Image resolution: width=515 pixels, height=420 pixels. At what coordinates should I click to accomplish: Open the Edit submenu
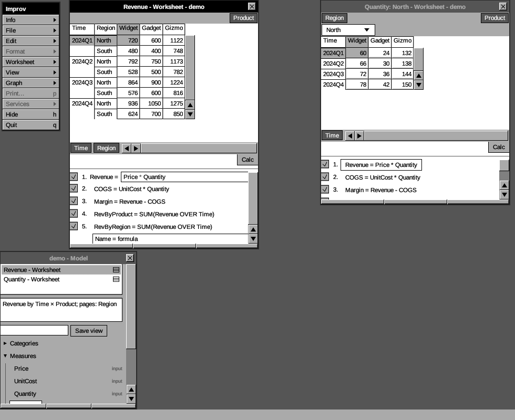[31, 41]
